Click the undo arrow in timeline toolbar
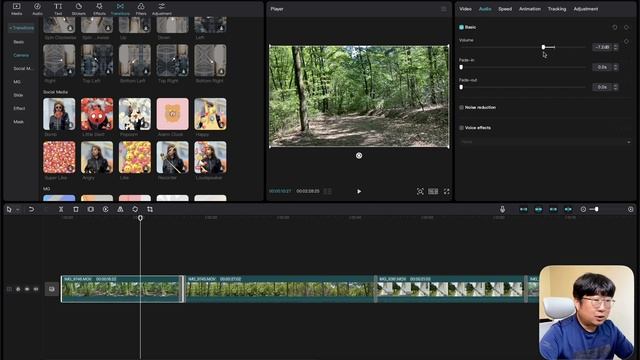The height and width of the screenshot is (360, 640). pos(31,209)
